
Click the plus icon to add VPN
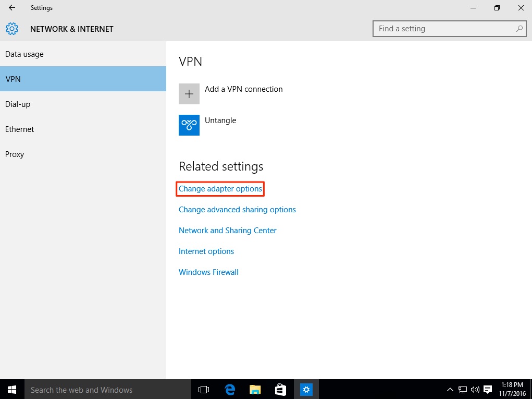[189, 94]
